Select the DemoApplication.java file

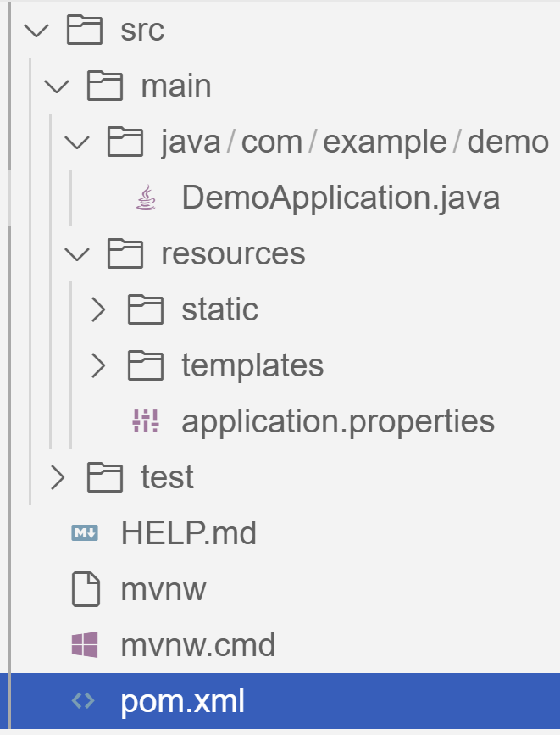click(340, 197)
